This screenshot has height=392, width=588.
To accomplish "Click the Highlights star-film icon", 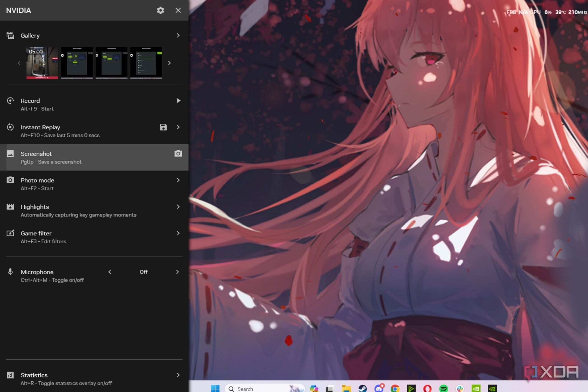I will click(x=10, y=207).
